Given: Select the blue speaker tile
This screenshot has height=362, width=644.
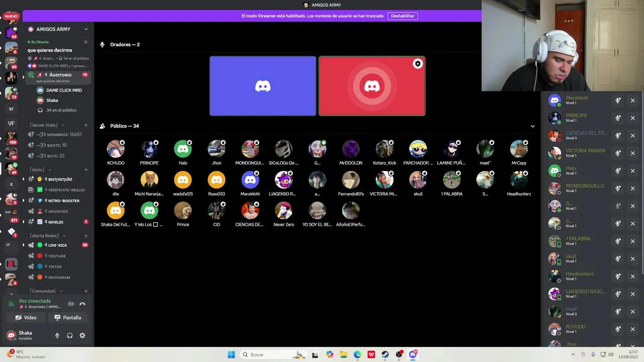Looking at the screenshot, I should click(x=263, y=86).
